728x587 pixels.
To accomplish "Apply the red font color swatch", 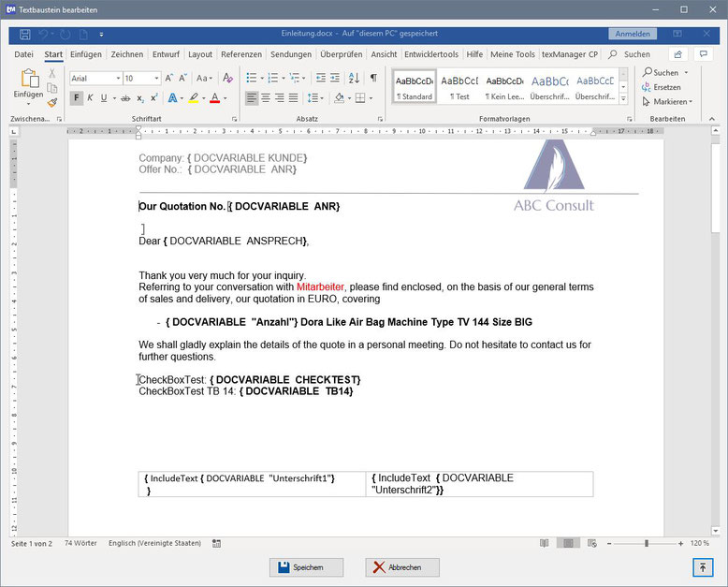I will pyautogui.click(x=214, y=98).
